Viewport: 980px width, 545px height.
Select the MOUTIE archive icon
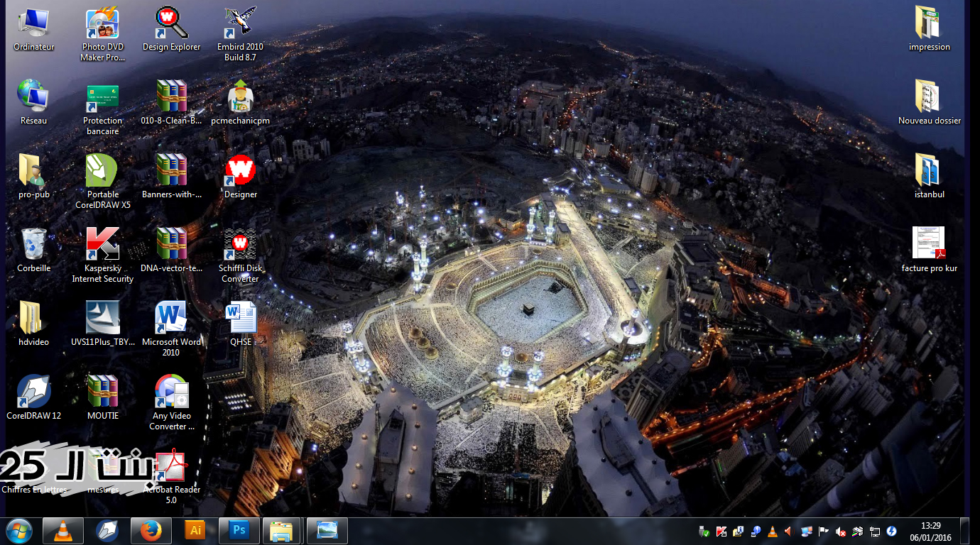click(102, 399)
